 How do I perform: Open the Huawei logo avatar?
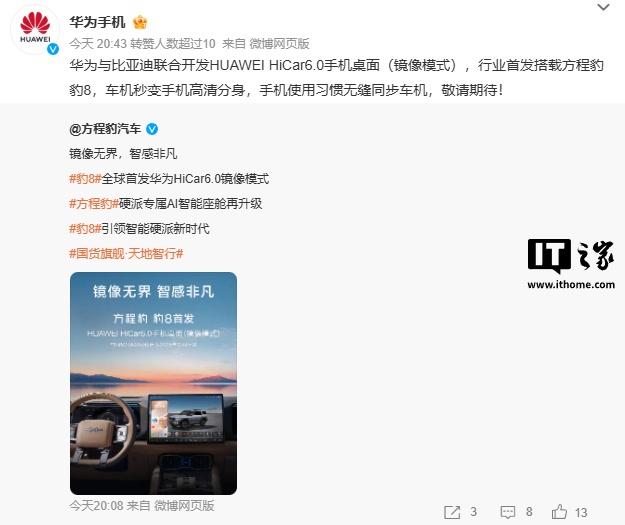coord(35,30)
